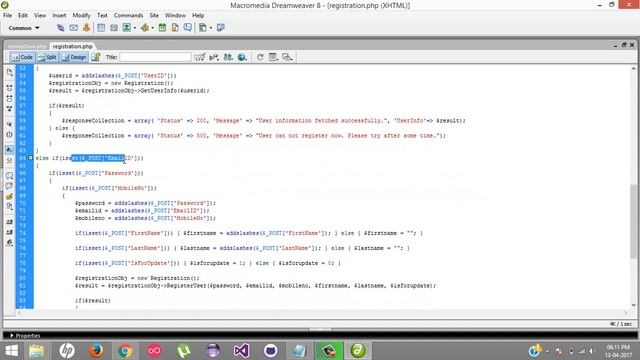Click in the Title input field
Image resolution: width=640 pixels, height=360 pixels.
(155, 57)
